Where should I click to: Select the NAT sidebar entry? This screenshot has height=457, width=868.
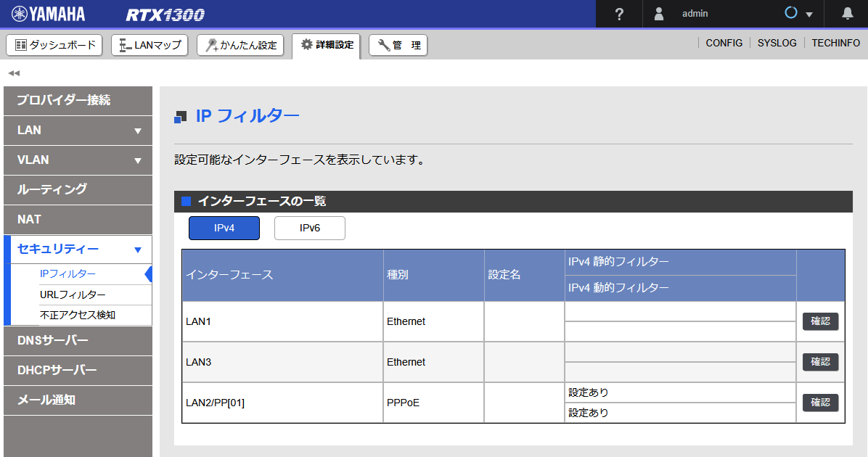(78, 220)
